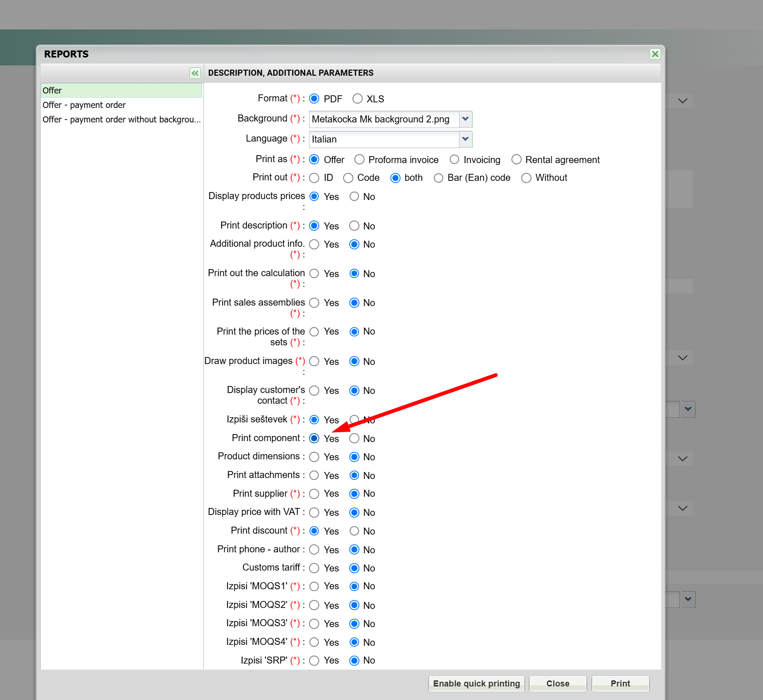Set Izpiši seštevek to Yes
Viewport: 763px width, 700px height.
[x=314, y=420]
